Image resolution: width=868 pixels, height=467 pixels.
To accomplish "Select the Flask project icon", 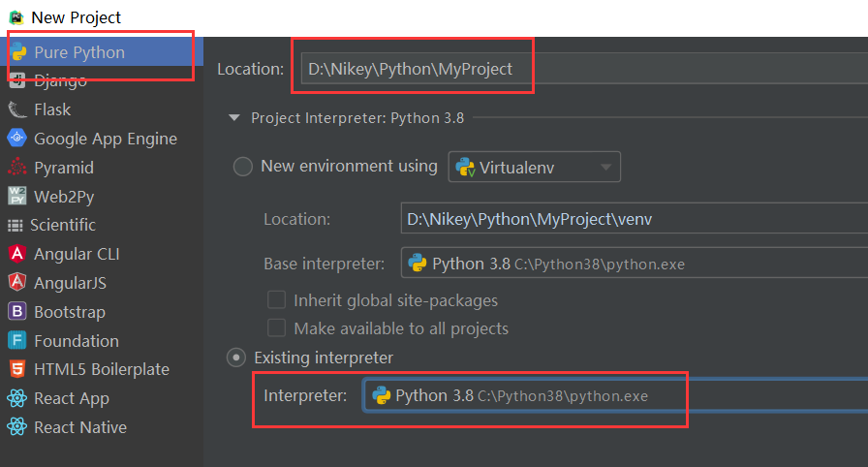I will click(16, 109).
